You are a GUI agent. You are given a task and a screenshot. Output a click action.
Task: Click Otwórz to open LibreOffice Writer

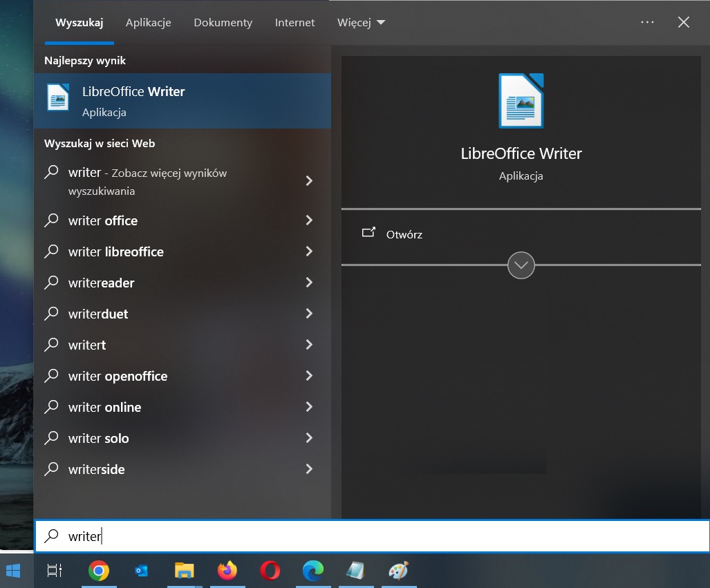[404, 234]
